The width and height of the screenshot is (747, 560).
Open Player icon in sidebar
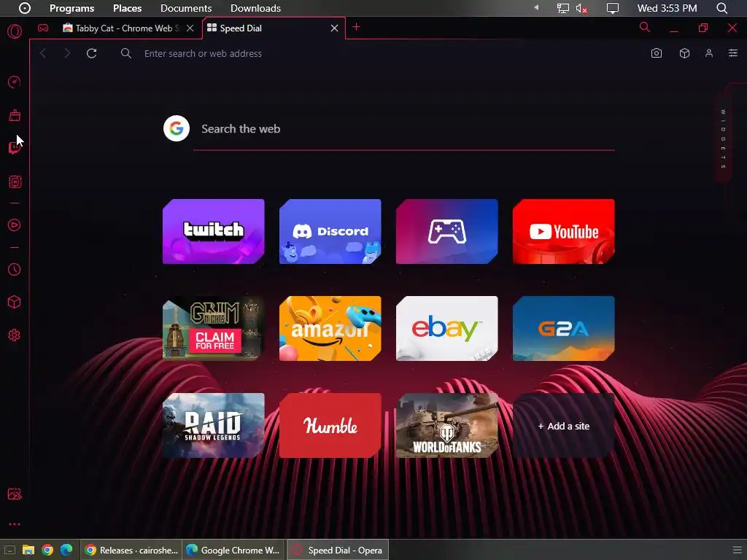point(15,225)
